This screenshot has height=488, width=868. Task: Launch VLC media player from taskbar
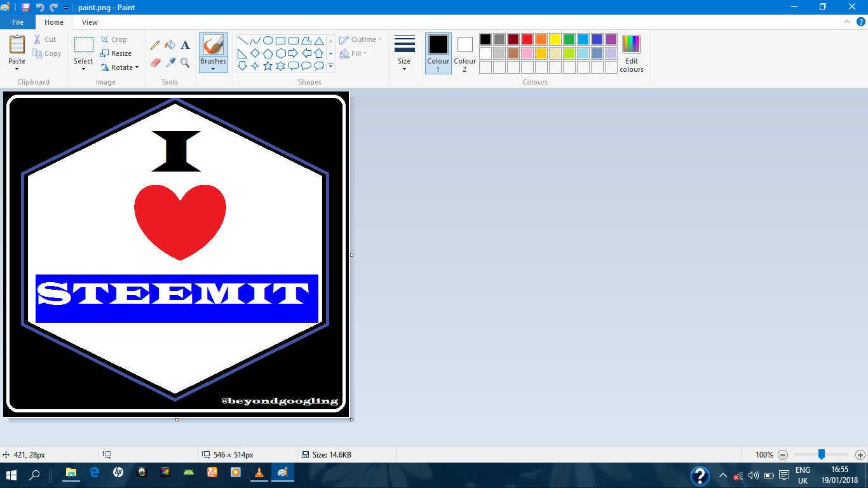[259, 473]
